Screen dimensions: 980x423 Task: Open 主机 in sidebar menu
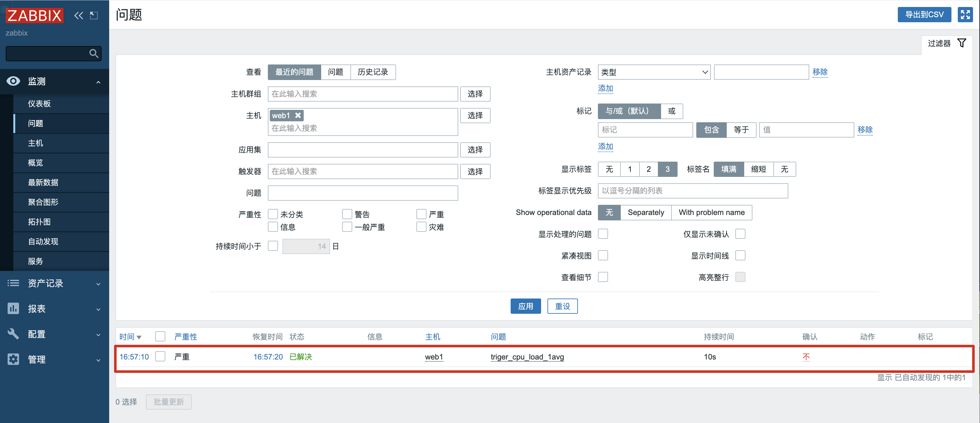click(x=61, y=143)
